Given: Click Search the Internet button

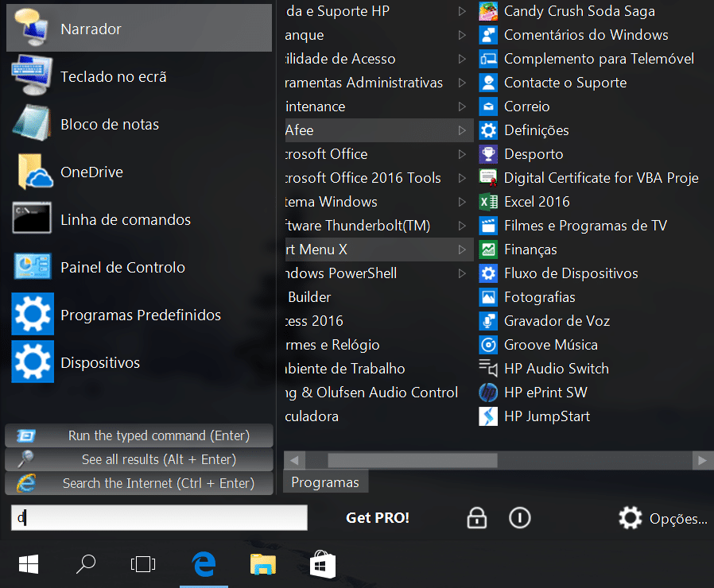Looking at the screenshot, I should point(139,483).
